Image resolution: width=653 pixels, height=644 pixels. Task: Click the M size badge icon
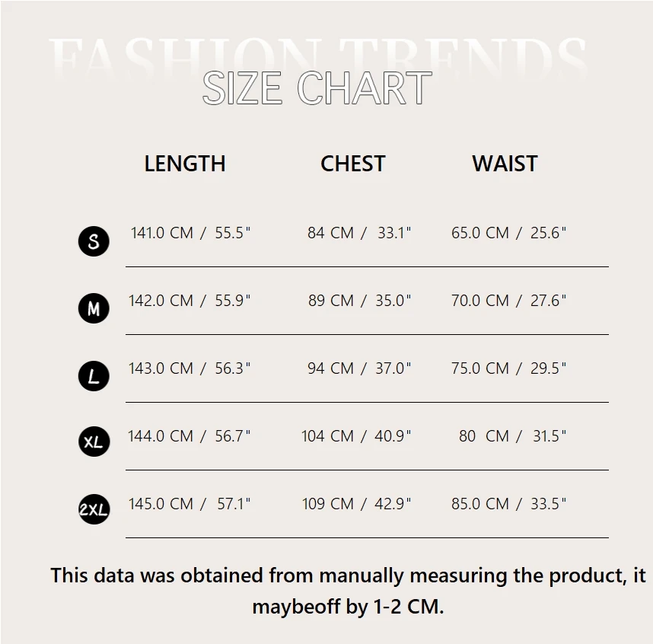coord(94,308)
